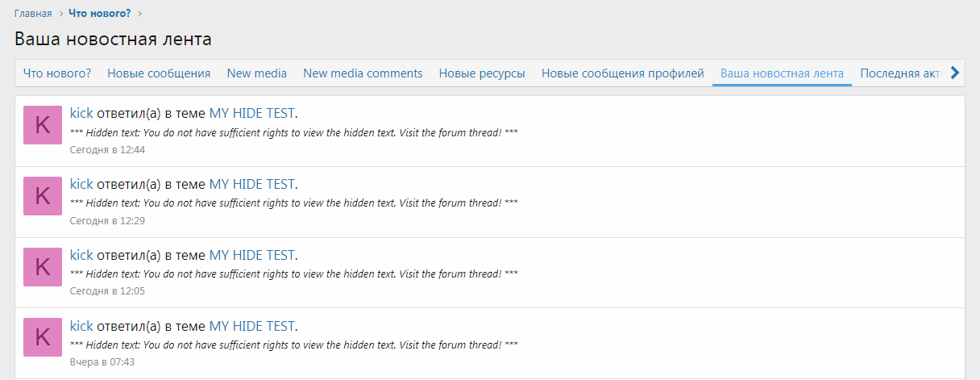This screenshot has height=380, width=980.
Task: Click kick's avatar in the 07:43 entry
Action: pyautogui.click(x=43, y=337)
